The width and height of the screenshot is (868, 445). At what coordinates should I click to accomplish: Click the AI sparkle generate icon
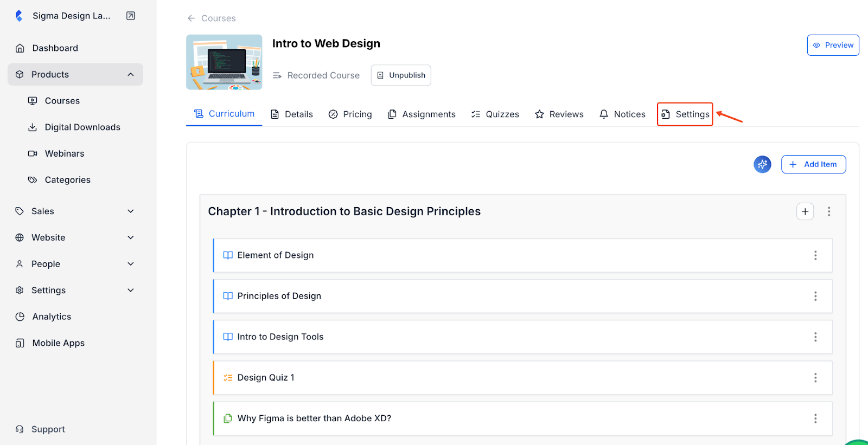click(x=762, y=164)
